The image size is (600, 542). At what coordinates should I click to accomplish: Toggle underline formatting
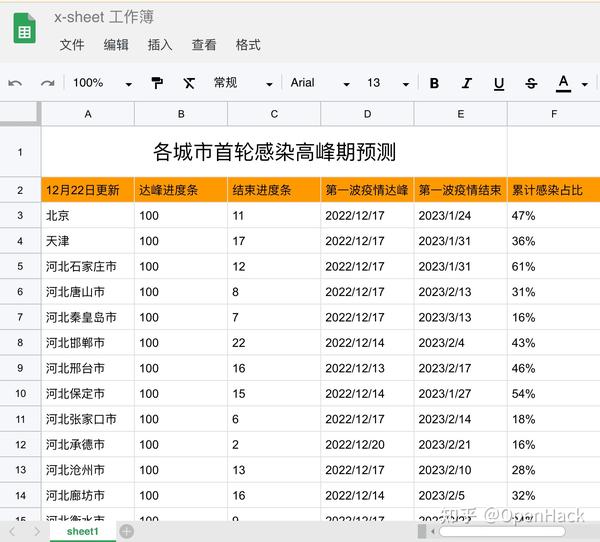tap(499, 83)
